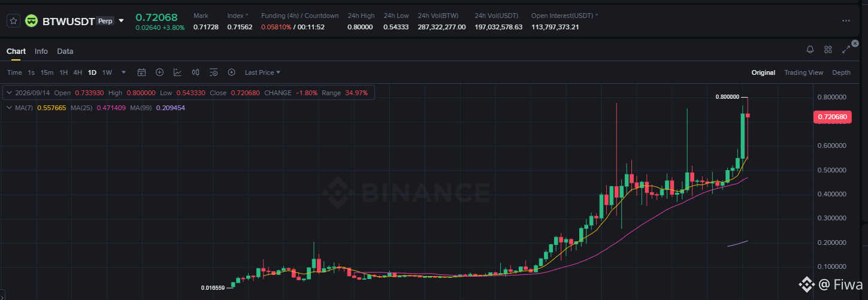Open chart settings list-gear icon
This screenshot has width=868, height=300.
213,72
